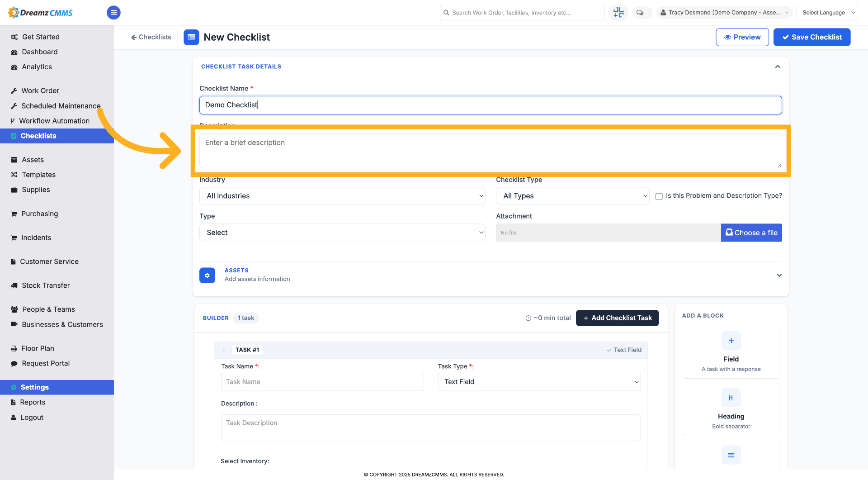This screenshot has height=480, width=868.
Task: Click the Stock Transfer truck icon
Action: [14, 286]
